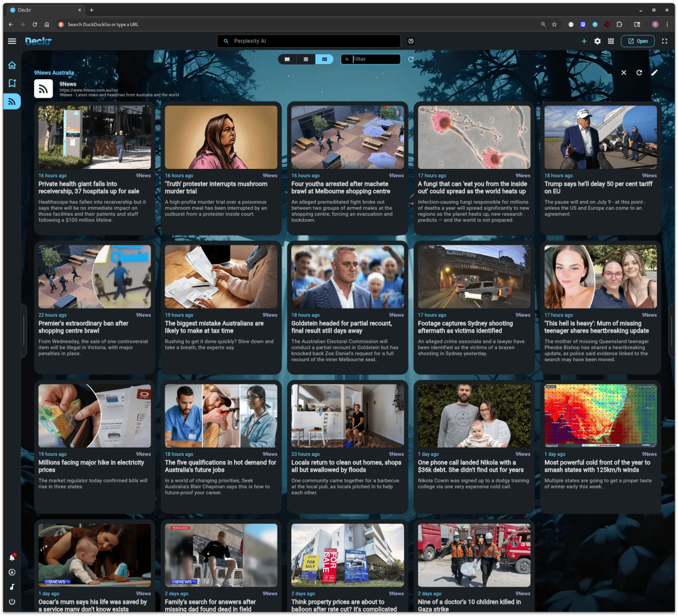The image size is (678, 616).
Task: Select the Deckr browser tab
Action: [x=46, y=10]
